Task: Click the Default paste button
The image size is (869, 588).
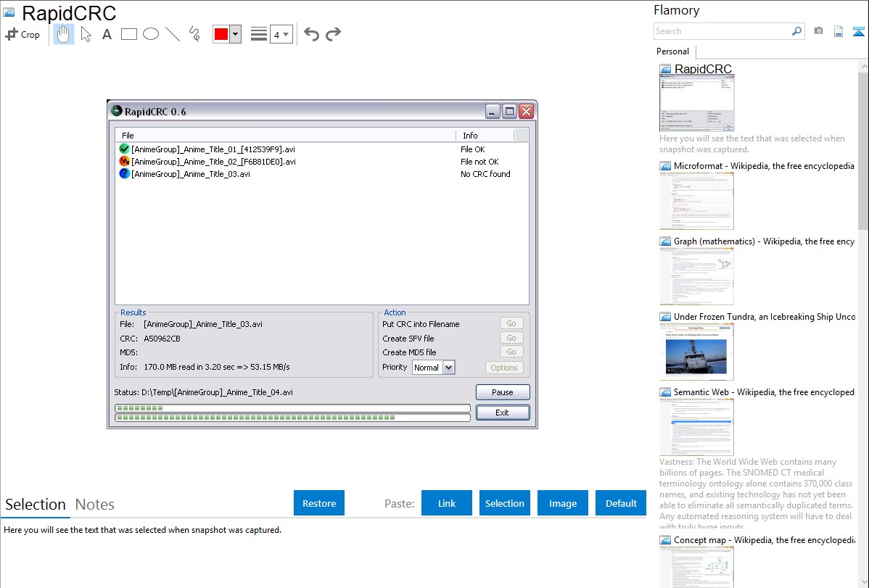Action: point(621,503)
